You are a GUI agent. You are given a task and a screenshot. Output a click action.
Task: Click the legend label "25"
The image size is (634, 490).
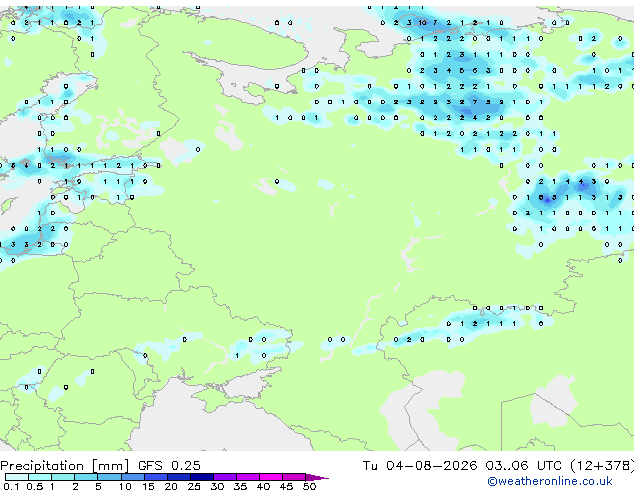pos(194,486)
